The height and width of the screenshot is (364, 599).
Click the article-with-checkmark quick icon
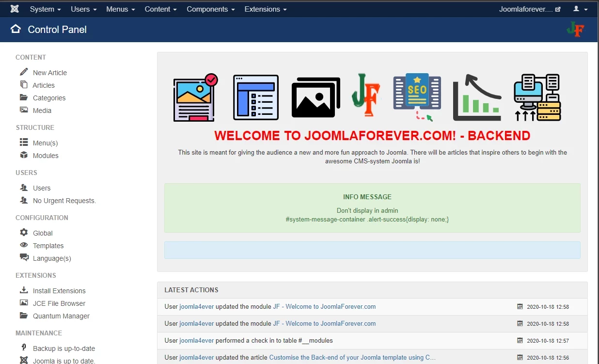click(x=196, y=97)
